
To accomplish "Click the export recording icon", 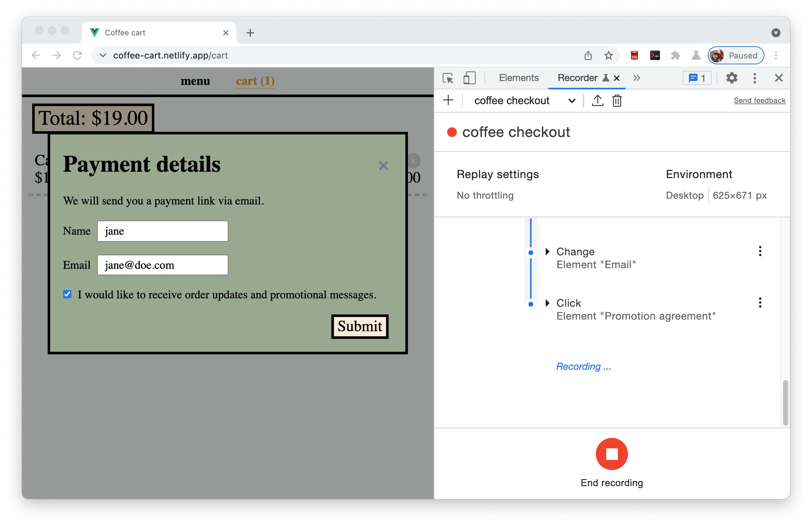I will click(597, 100).
